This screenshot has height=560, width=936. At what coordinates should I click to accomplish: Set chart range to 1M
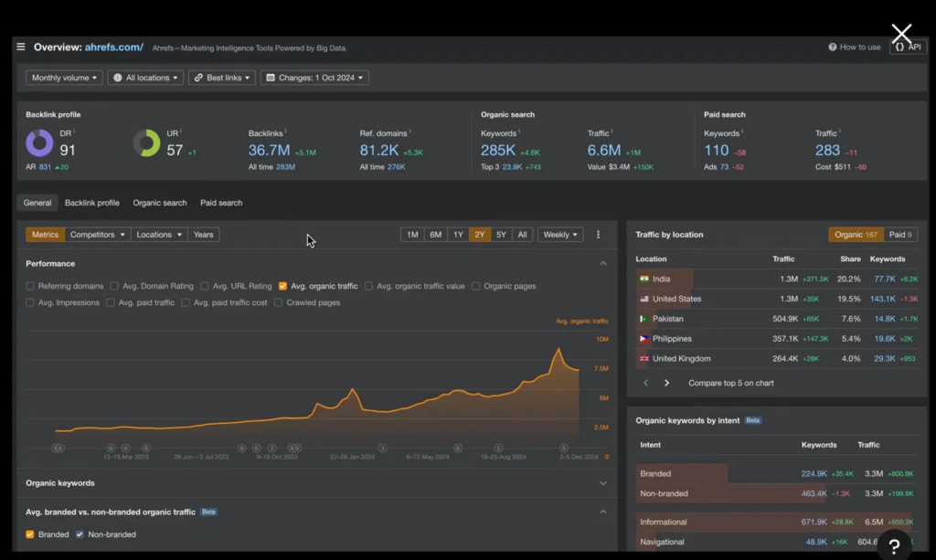pyautogui.click(x=412, y=235)
